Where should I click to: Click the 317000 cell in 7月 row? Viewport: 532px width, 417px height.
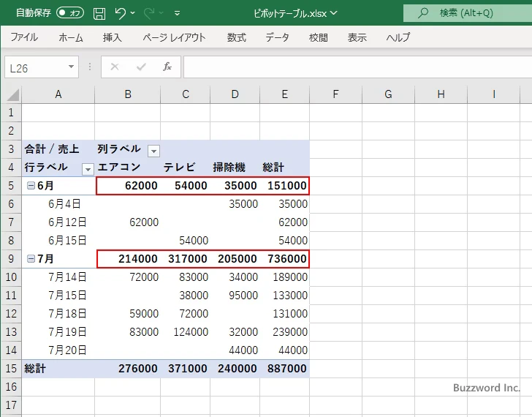click(x=186, y=259)
